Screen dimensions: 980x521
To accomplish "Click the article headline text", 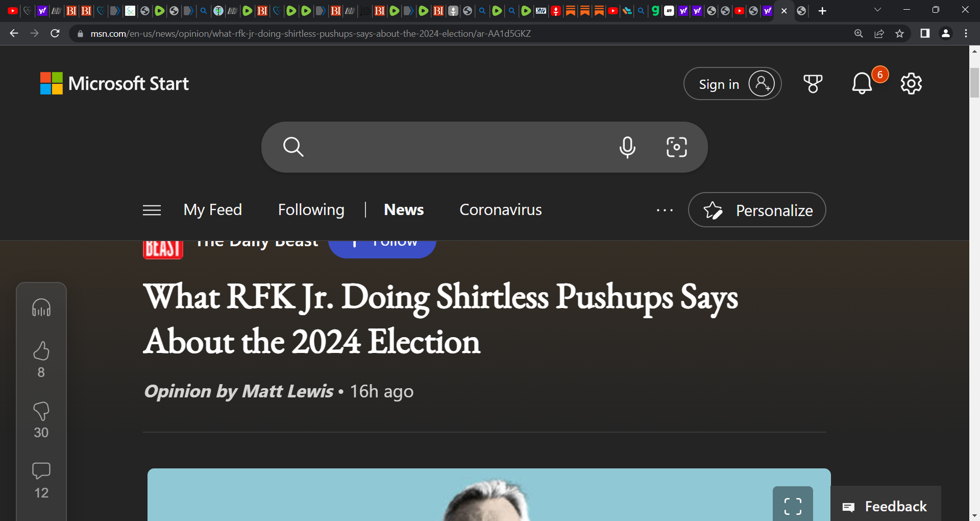I will pos(440,319).
